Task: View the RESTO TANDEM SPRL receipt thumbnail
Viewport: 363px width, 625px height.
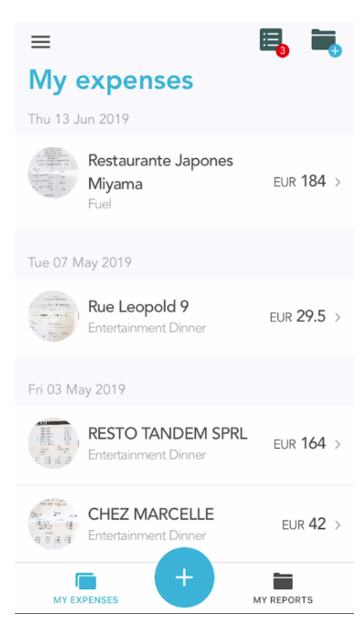Action: coord(53,443)
